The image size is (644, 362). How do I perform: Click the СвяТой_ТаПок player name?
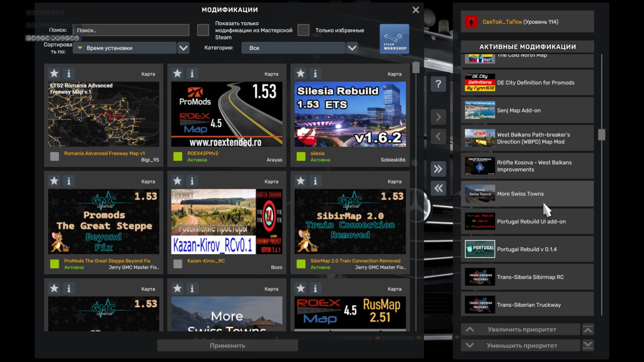[x=502, y=22]
